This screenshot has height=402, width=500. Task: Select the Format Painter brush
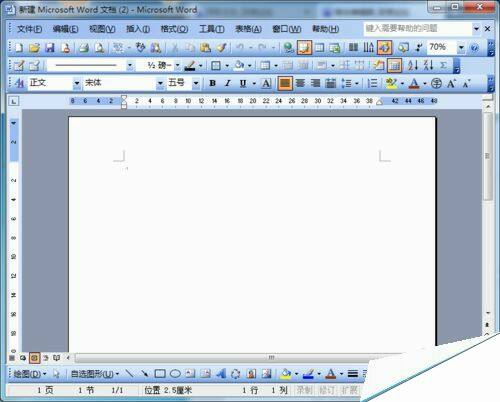pos(221,48)
